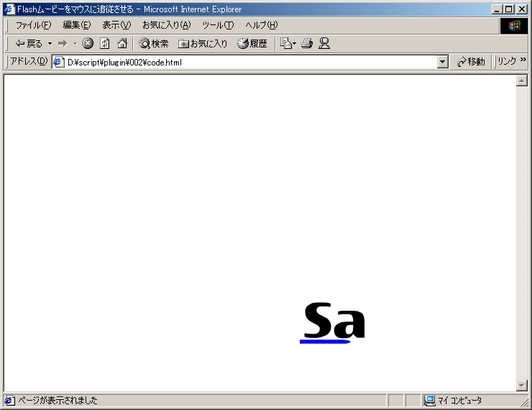The width and height of the screenshot is (532, 410).
Task: Click the Windows logo throbber
Action: (514, 25)
